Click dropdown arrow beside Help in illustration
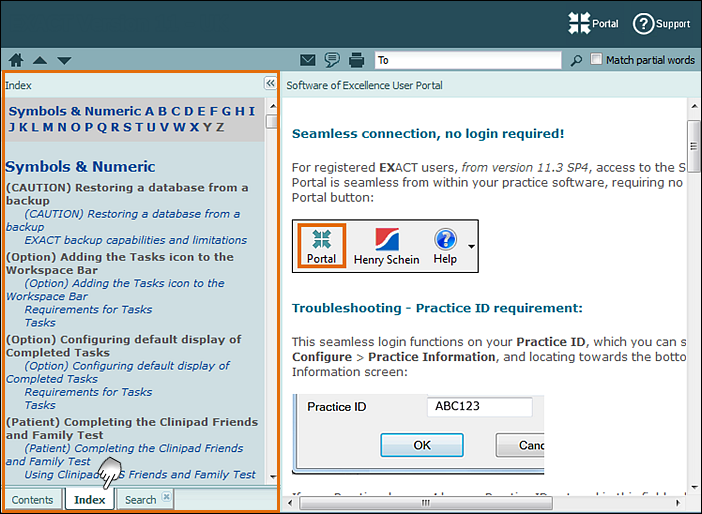The width and height of the screenshot is (702, 514). coord(471,246)
